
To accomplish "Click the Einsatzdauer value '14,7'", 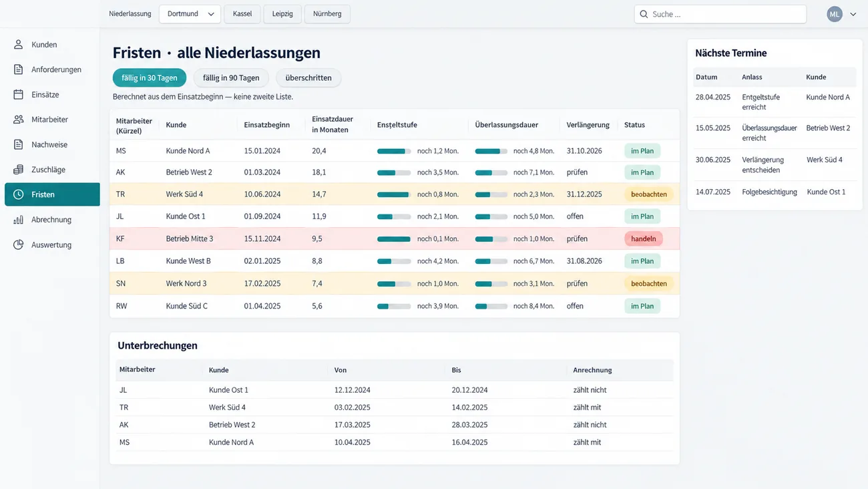I will 319,195.
